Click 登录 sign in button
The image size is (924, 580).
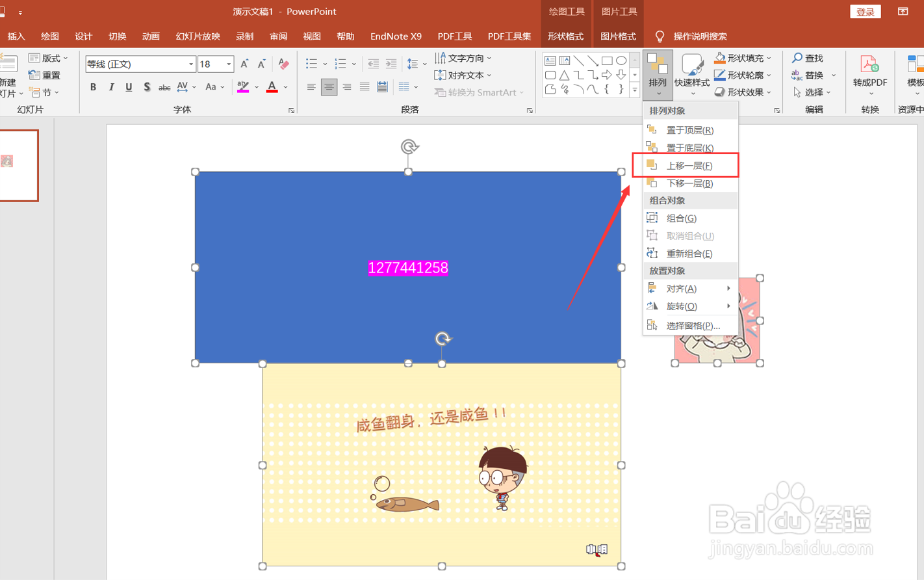click(866, 12)
